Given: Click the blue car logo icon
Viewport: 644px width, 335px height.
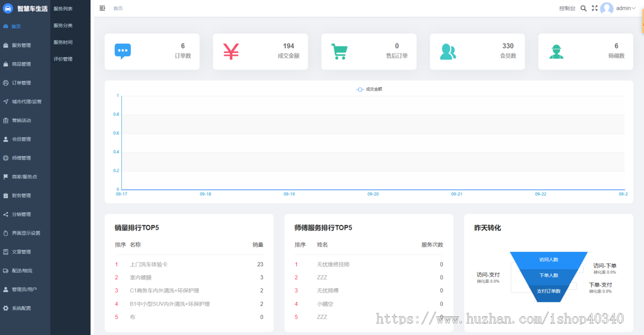Looking at the screenshot, I should coord(8,9).
